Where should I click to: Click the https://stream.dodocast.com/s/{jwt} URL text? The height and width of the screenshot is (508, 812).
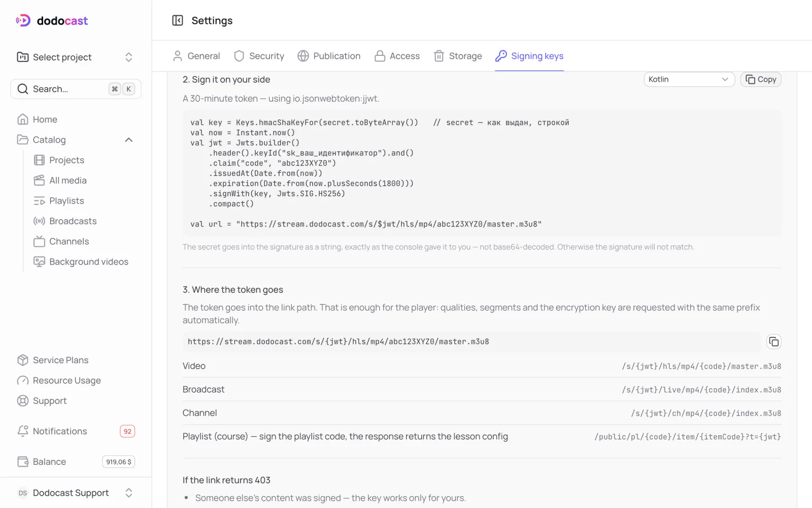(x=339, y=342)
